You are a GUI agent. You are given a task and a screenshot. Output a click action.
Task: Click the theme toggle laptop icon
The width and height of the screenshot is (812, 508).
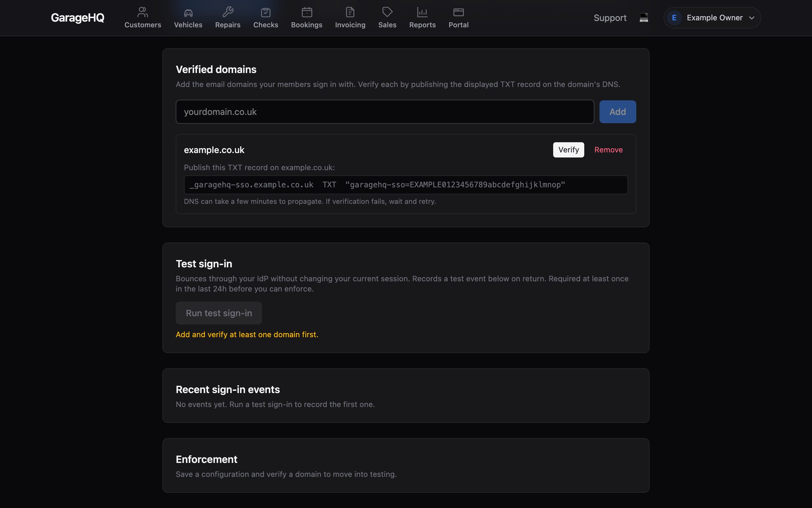(644, 17)
